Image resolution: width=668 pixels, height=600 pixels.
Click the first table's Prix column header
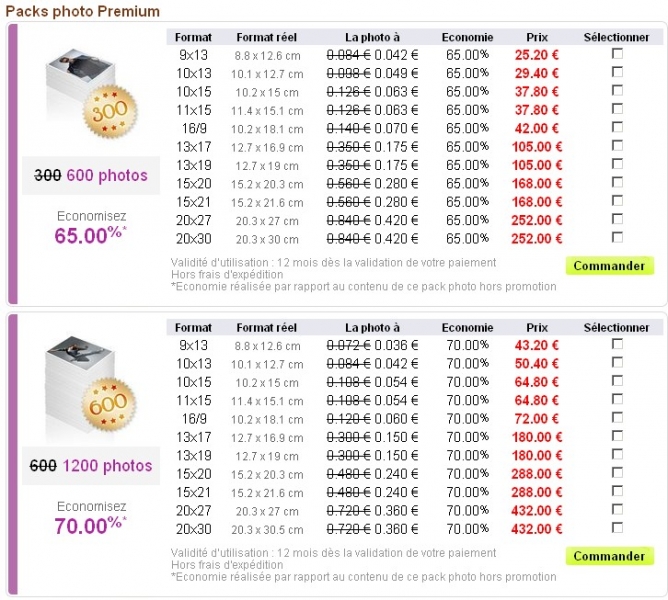click(x=537, y=37)
